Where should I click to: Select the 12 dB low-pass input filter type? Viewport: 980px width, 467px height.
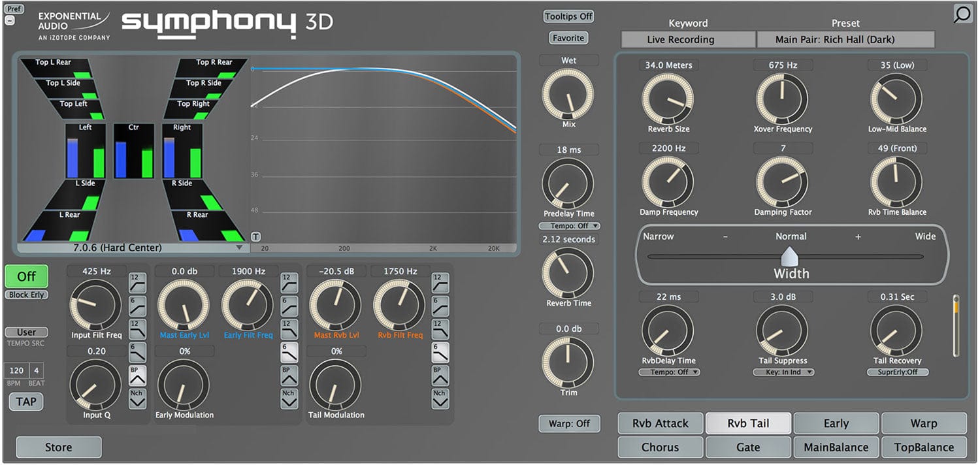(x=137, y=329)
